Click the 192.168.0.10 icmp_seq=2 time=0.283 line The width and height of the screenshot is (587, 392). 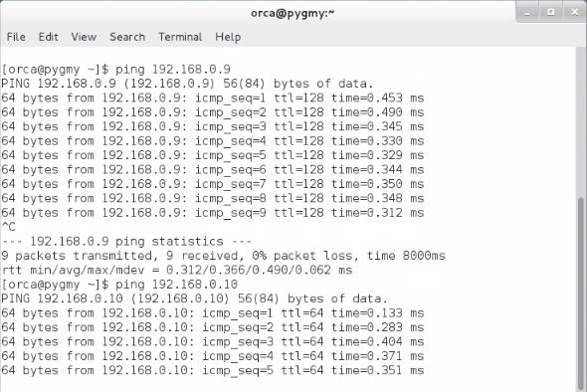(213, 327)
